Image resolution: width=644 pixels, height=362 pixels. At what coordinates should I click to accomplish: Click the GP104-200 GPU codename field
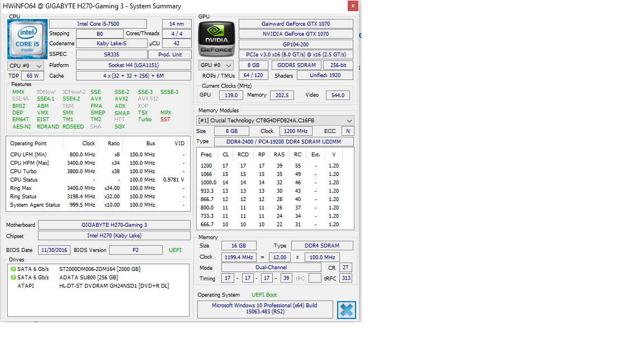(296, 44)
